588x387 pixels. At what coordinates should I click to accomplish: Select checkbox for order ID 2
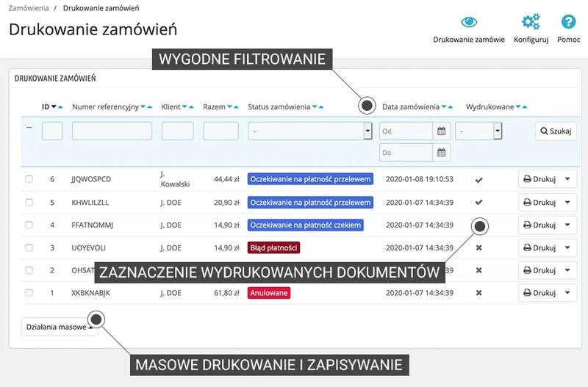click(x=29, y=270)
